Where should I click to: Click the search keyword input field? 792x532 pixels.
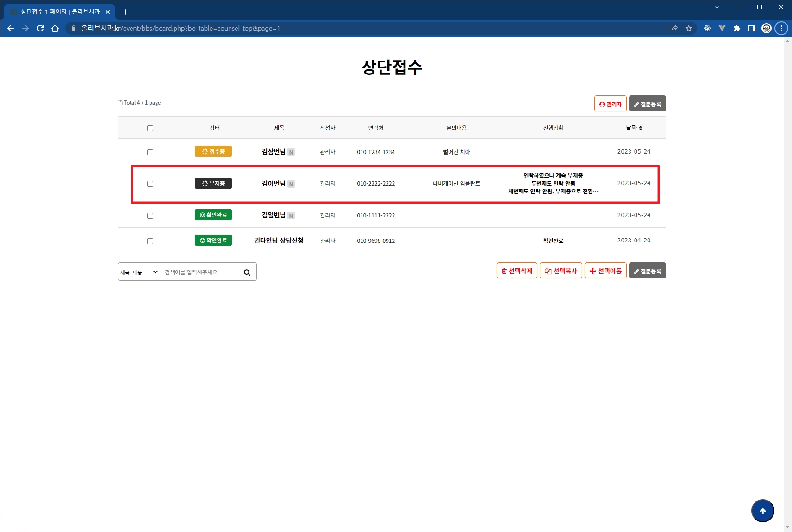click(201, 272)
